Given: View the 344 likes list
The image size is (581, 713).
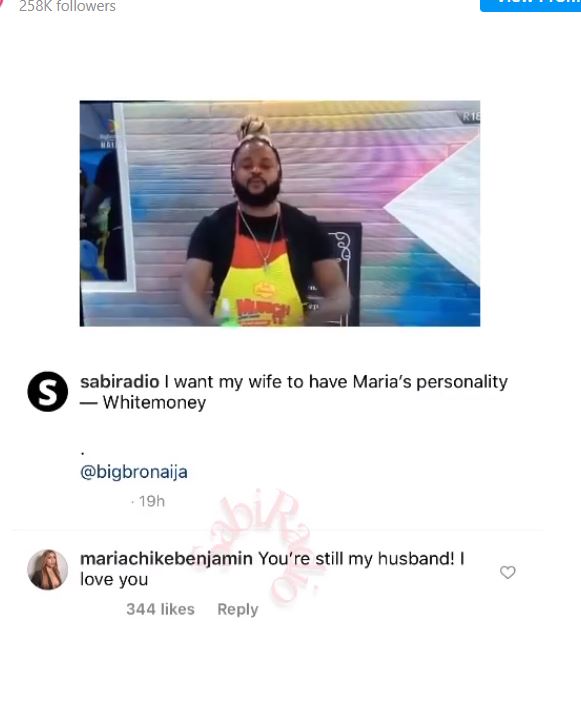Looking at the screenshot, I should coord(160,609).
